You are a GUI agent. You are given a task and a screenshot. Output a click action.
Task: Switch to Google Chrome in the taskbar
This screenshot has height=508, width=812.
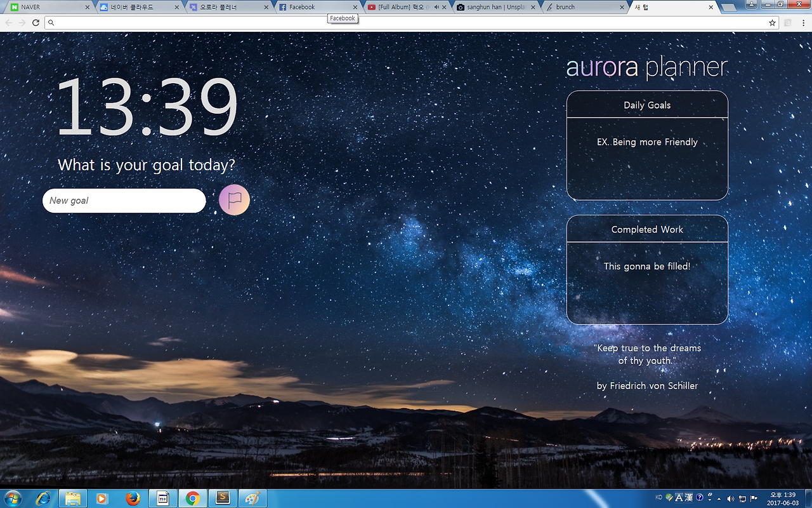click(192, 498)
